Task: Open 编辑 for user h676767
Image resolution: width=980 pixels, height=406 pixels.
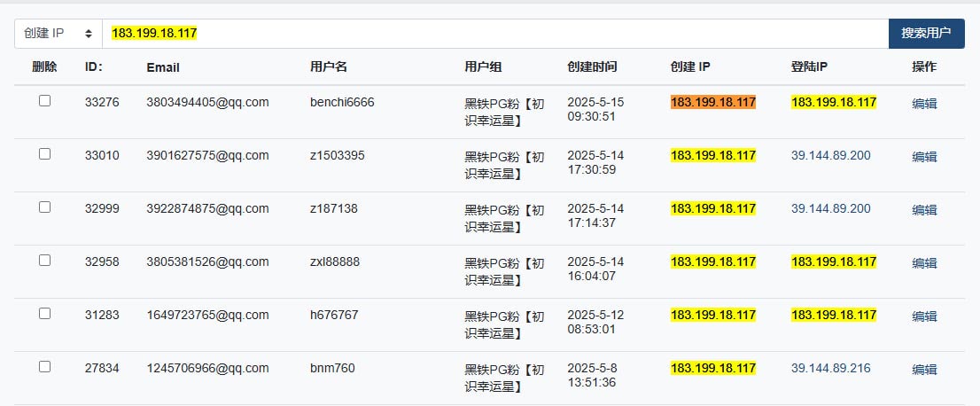Action: pyautogui.click(x=924, y=316)
